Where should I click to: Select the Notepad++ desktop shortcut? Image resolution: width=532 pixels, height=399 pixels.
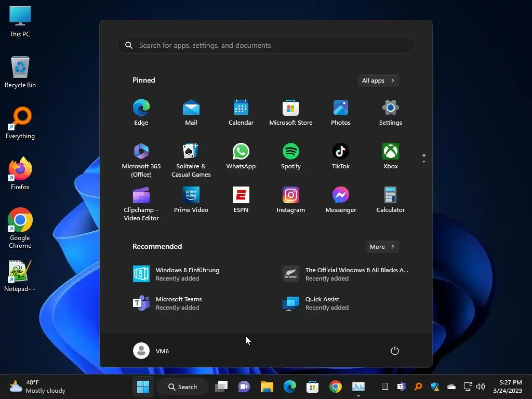20,276
